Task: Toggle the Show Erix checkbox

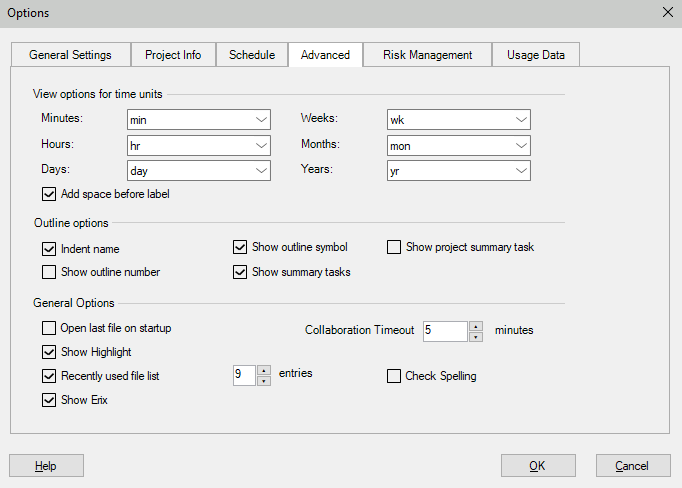Action: coord(49,400)
